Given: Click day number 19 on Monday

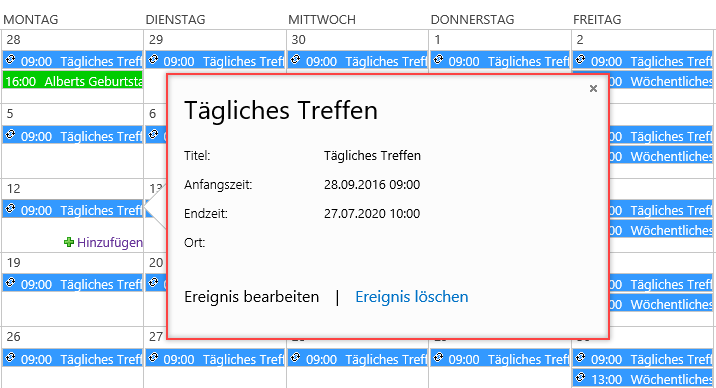Looking at the screenshot, I should pyautogui.click(x=13, y=262).
